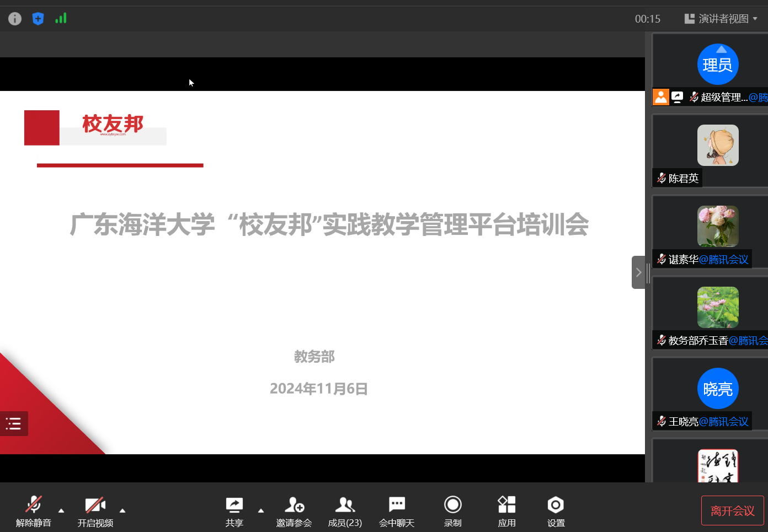Click the Leave Meeting (离开会议) button

(732, 510)
